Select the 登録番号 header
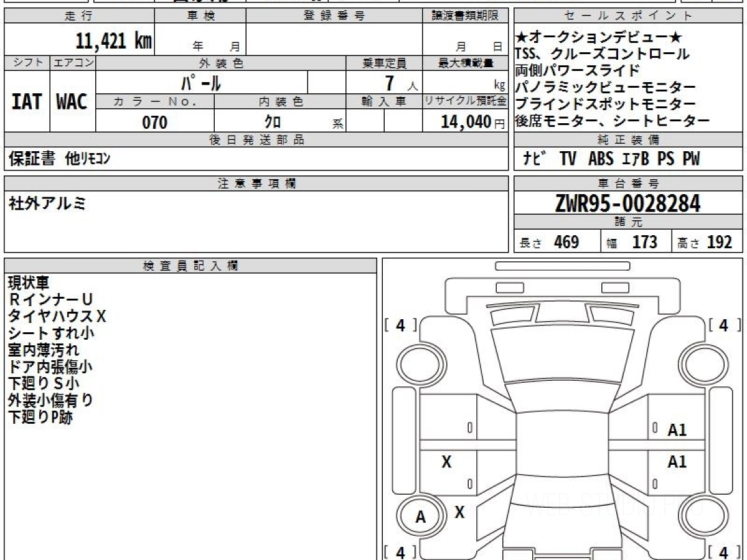Screen dimensions: 747x560 click(x=334, y=16)
